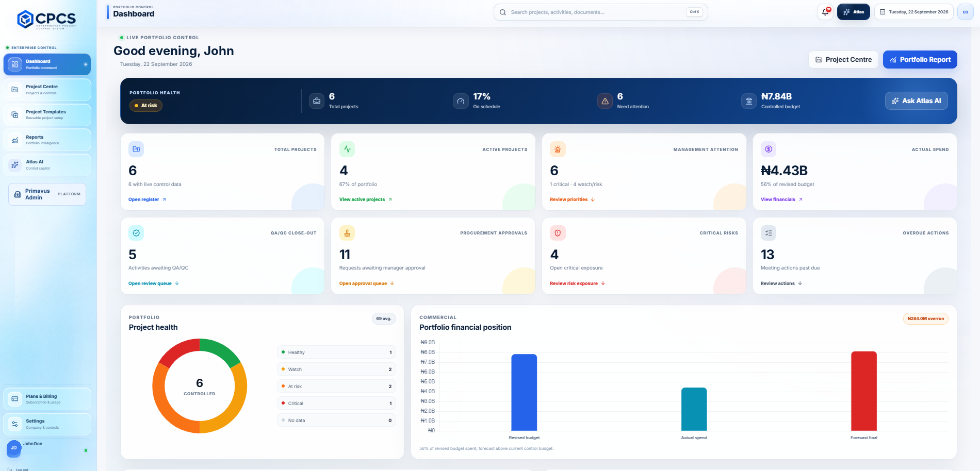Follow the View financials link
980x471 pixels.
(781, 199)
